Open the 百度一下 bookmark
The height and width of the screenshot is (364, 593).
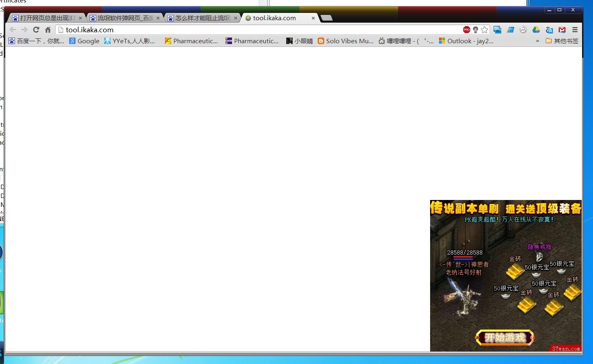tap(36, 41)
